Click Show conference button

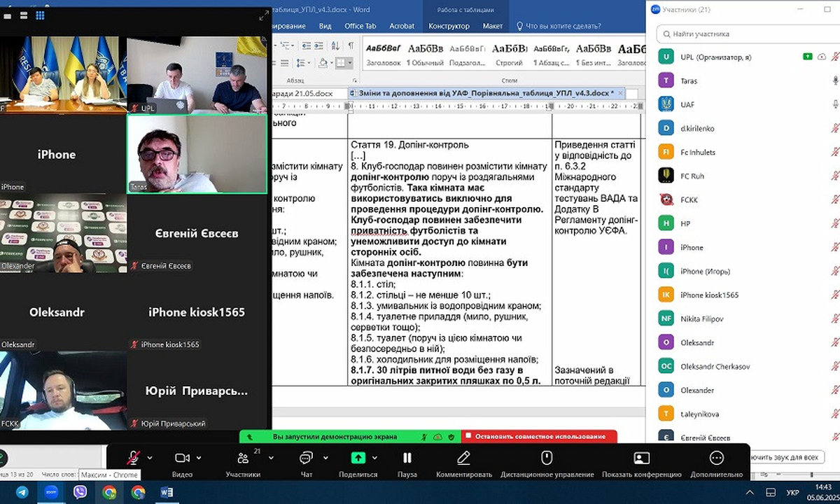tap(641, 458)
